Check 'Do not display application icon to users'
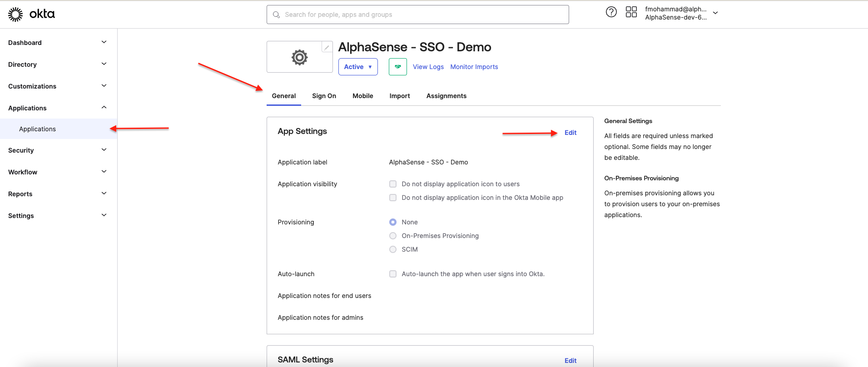This screenshot has width=868, height=367. click(x=393, y=184)
